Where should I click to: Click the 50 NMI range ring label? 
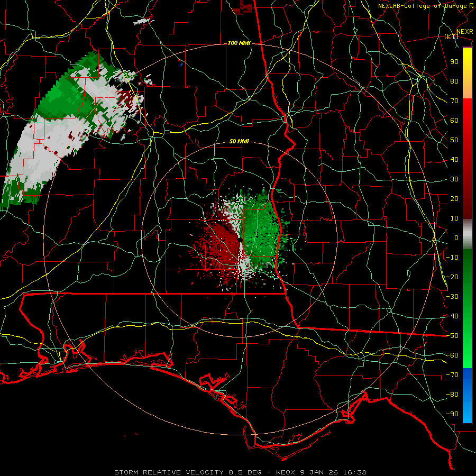click(x=239, y=141)
